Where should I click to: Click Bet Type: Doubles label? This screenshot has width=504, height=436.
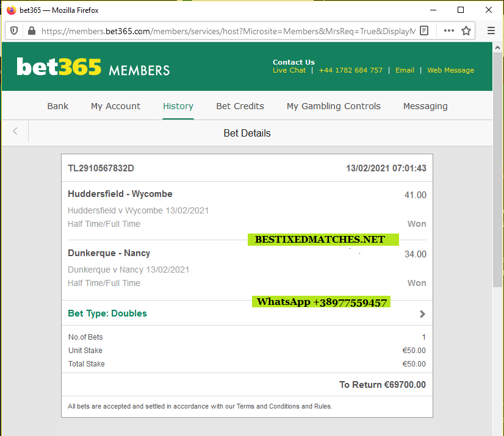coord(107,313)
